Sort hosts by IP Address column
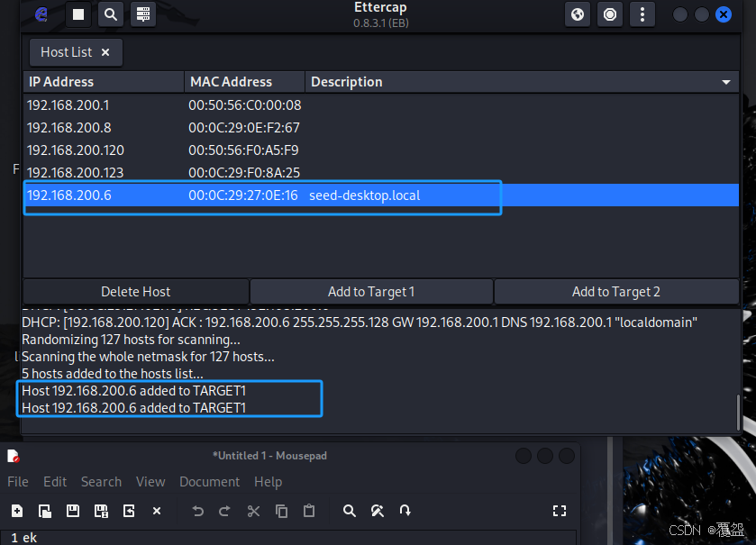This screenshot has width=756, height=545. coord(104,82)
